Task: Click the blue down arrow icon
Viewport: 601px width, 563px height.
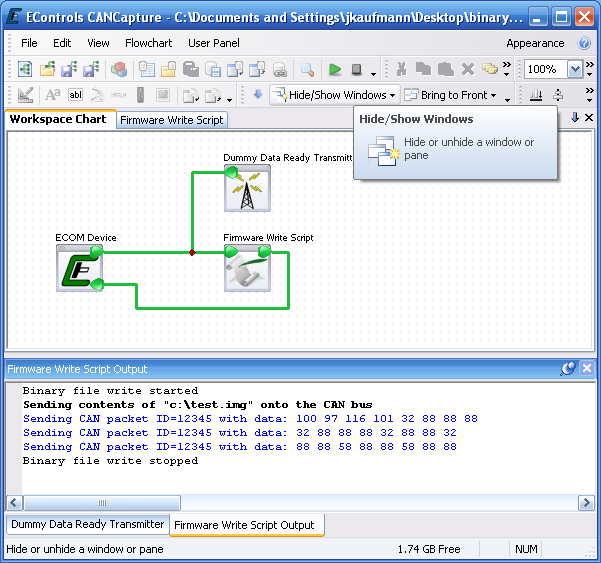Action: pyautogui.click(x=258, y=94)
